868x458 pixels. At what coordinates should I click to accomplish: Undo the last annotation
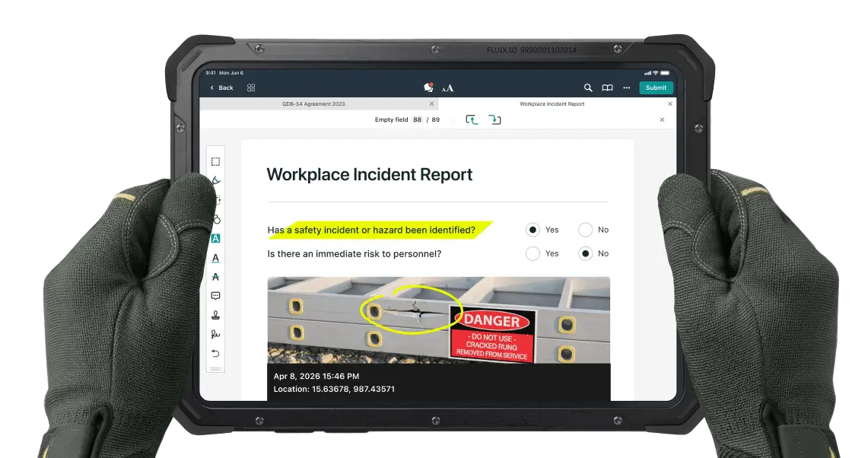coord(215,353)
